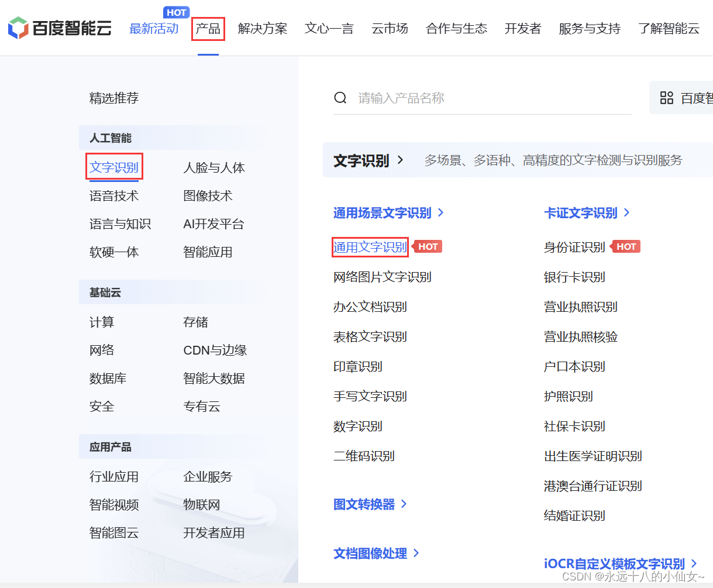Click the product name search field

tap(483, 98)
